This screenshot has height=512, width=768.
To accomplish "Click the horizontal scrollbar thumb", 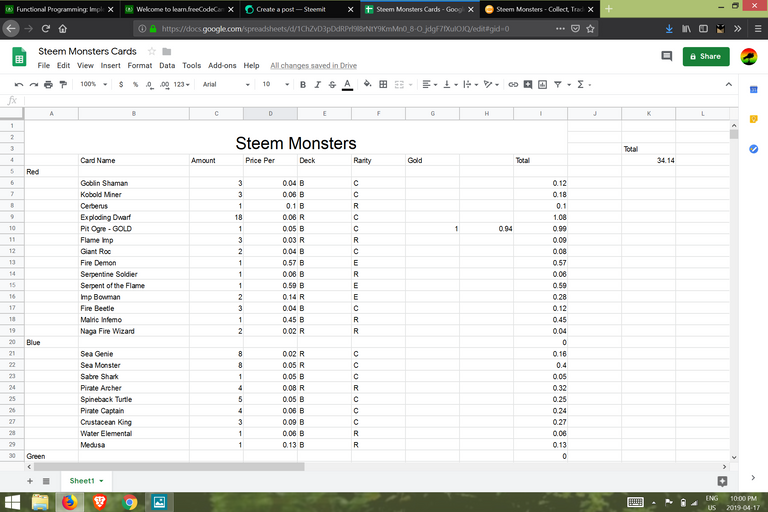I will pyautogui.click(x=169, y=467).
